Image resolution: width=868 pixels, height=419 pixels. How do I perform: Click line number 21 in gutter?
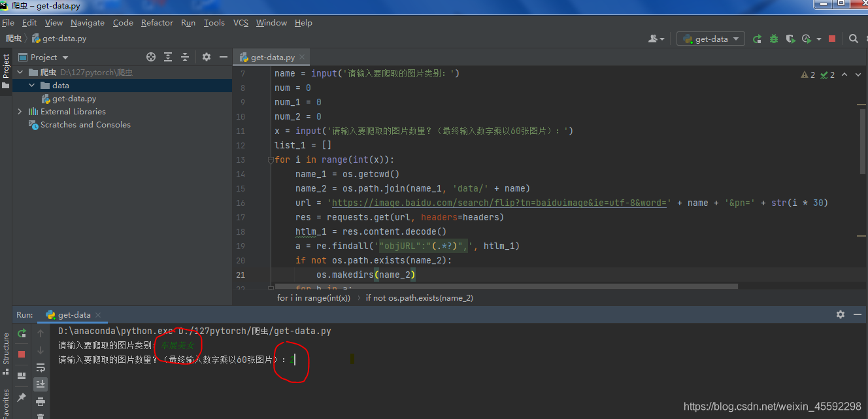[240, 275]
